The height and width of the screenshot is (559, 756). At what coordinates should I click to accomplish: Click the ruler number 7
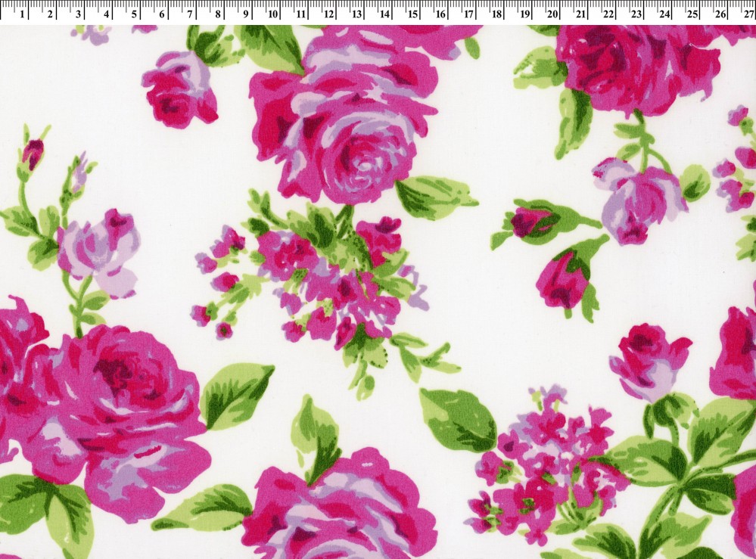point(190,14)
